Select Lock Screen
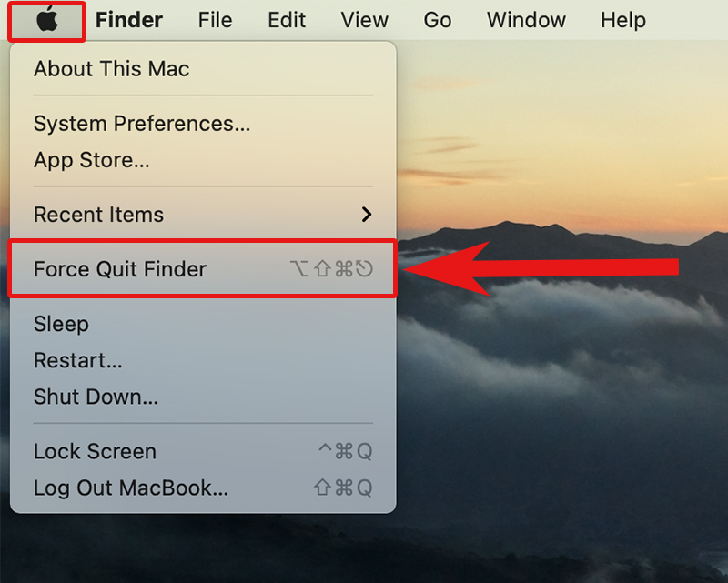Screen dimensions: 728x583 tap(96, 452)
